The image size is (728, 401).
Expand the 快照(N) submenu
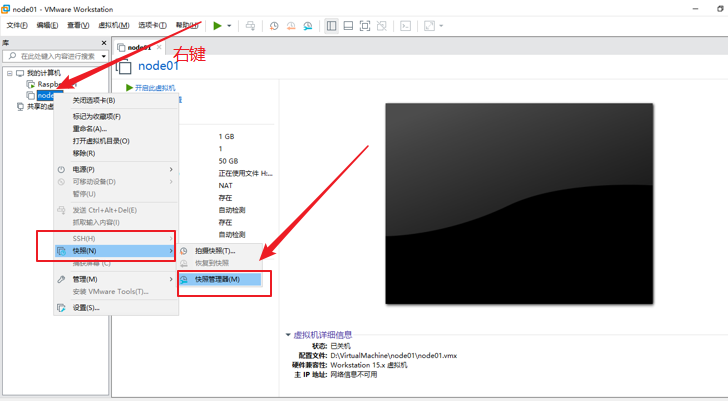[x=116, y=251]
